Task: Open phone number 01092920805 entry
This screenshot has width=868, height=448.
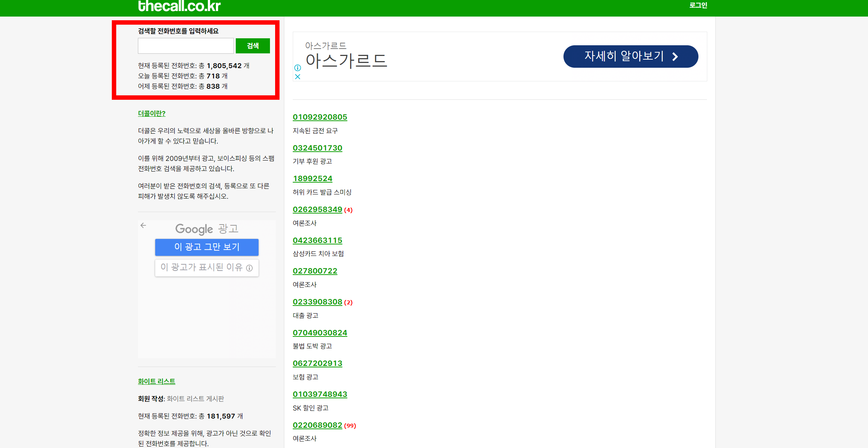Action: [x=320, y=117]
